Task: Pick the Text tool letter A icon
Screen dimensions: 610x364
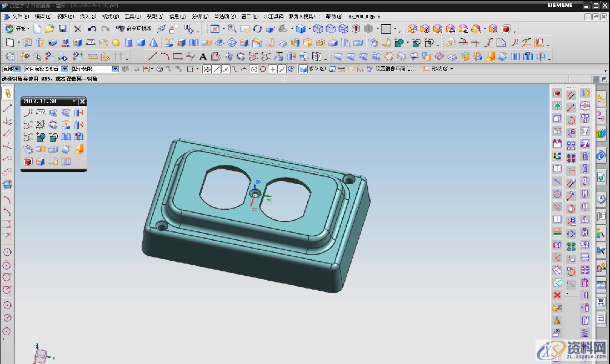Action: 203,56
